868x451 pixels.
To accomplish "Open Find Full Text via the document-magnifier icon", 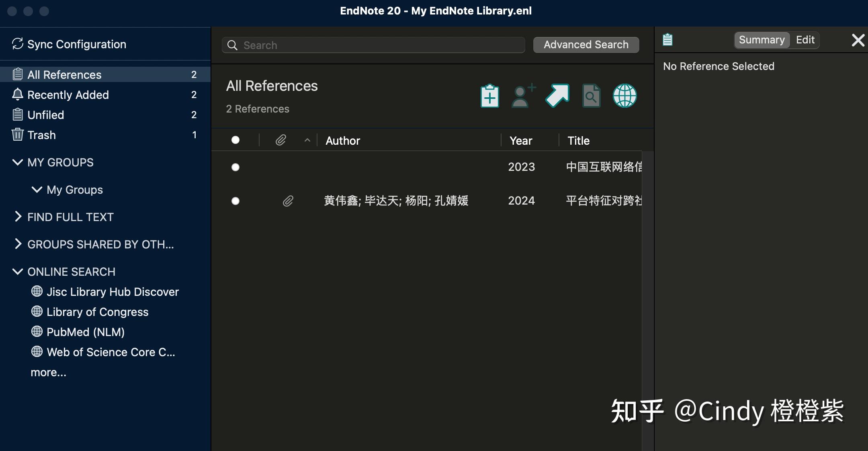I will click(x=591, y=96).
